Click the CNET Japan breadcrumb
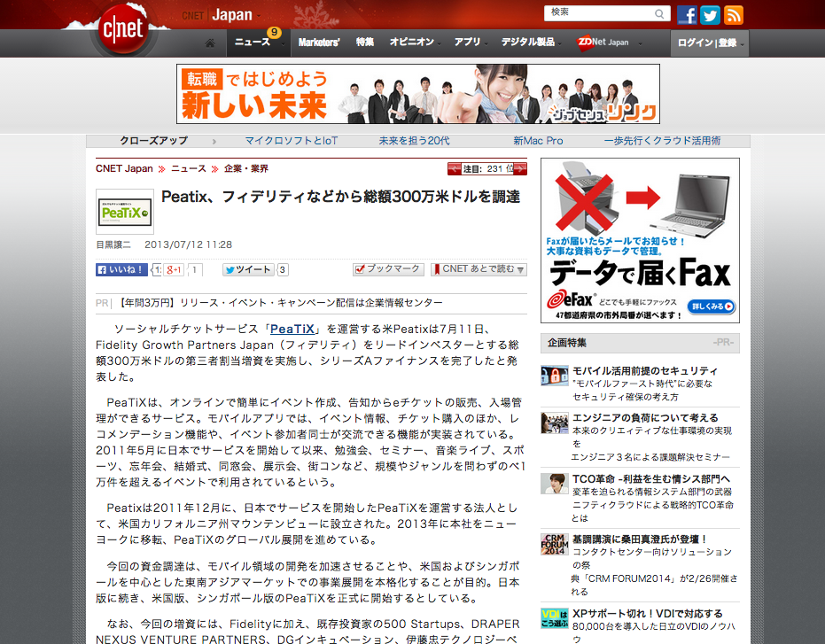The width and height of the screenshot is (825, 644). pos(124,169)
